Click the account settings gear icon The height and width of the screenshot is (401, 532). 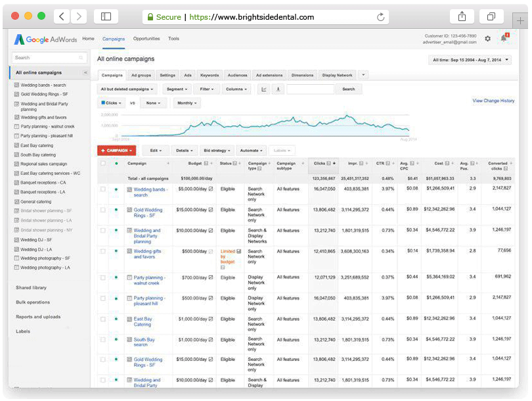click(x=487, y=39)
